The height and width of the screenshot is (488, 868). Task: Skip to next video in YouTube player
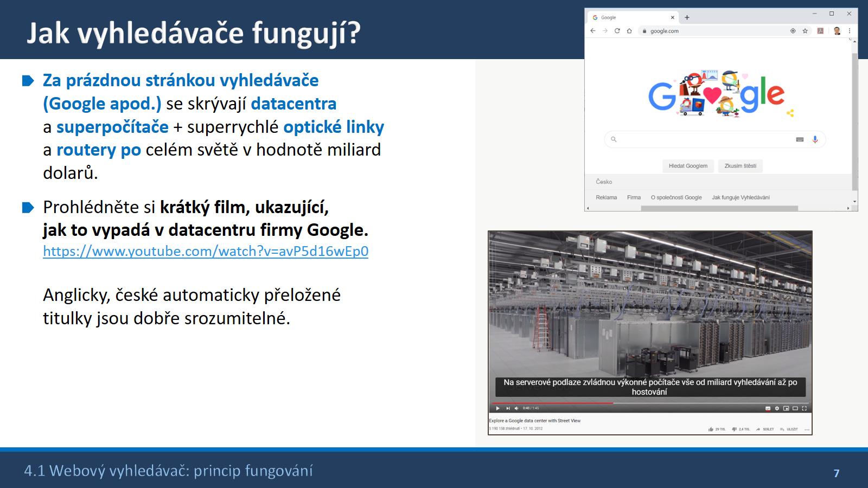point(508,408)
